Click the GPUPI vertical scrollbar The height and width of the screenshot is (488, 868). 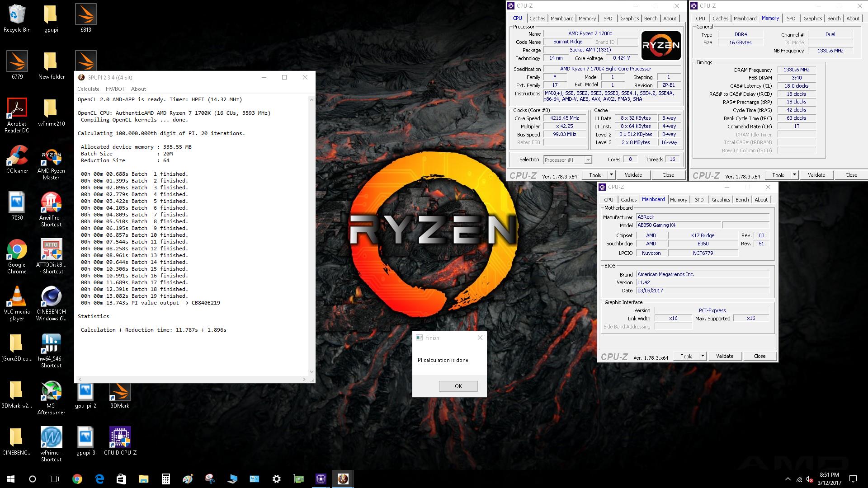311,235
